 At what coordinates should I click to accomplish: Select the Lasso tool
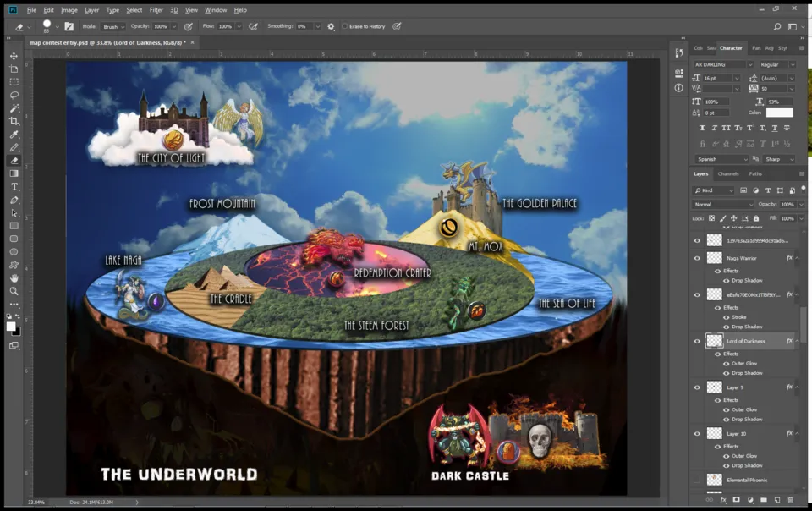tap(14, 96)
